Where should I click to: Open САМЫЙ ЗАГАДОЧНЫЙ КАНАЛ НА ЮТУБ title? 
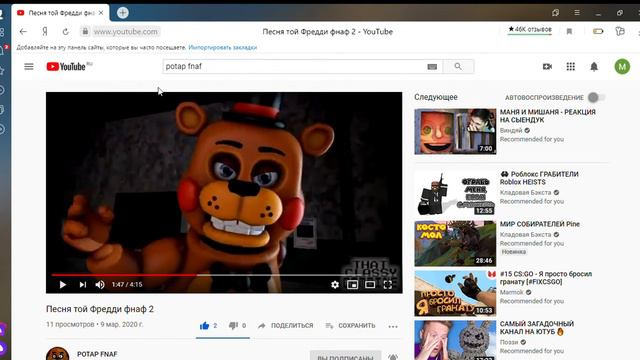click(x=537, y=328)
